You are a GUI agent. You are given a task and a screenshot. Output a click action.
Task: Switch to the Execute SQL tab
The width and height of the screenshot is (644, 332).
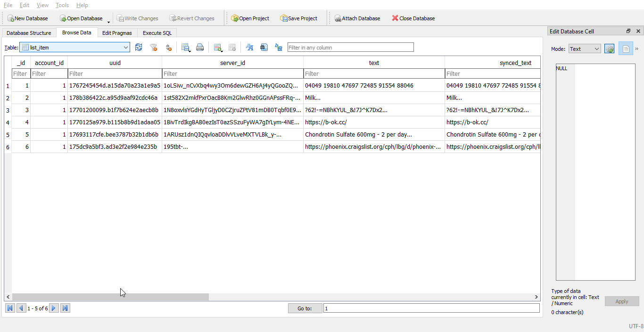(157, 33)
